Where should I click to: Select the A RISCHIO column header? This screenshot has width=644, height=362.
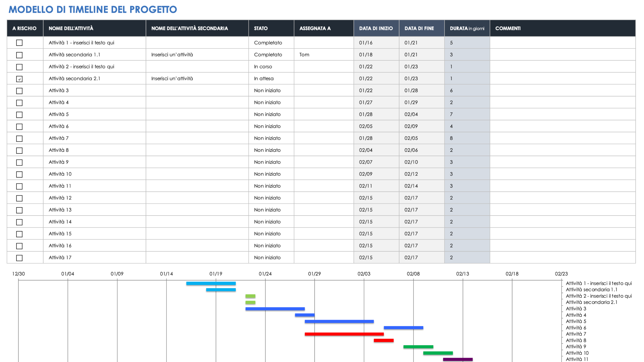(25, 28)
